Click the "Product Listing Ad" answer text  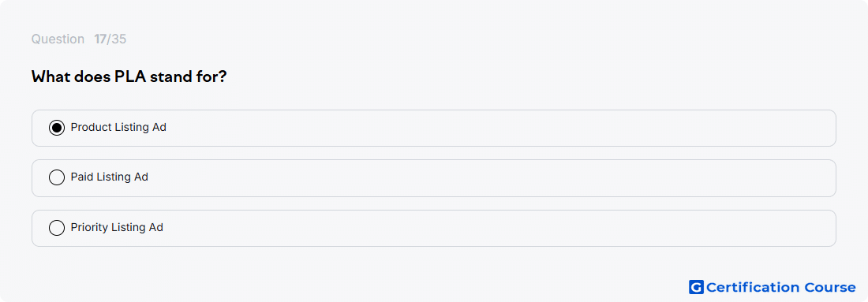click(x=118, y=127)
